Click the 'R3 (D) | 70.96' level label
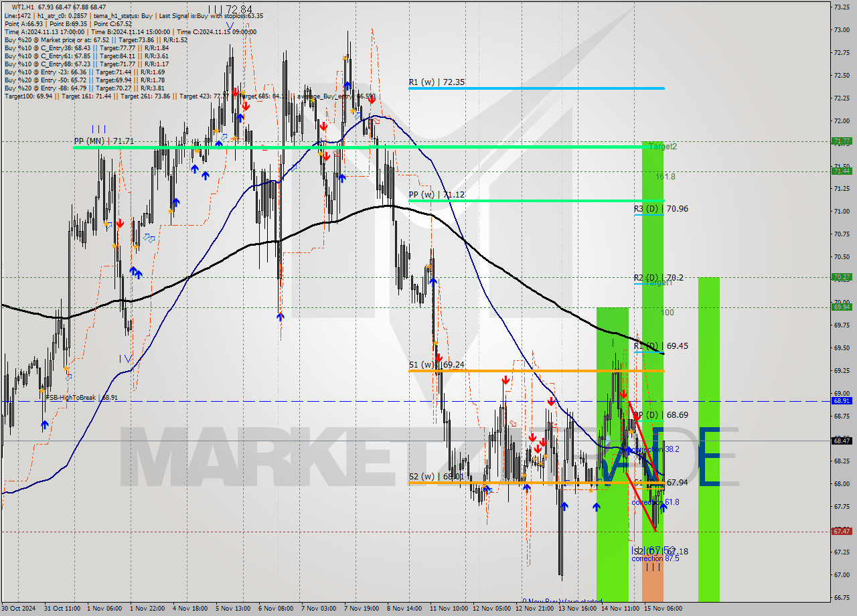 pos(661,208)
